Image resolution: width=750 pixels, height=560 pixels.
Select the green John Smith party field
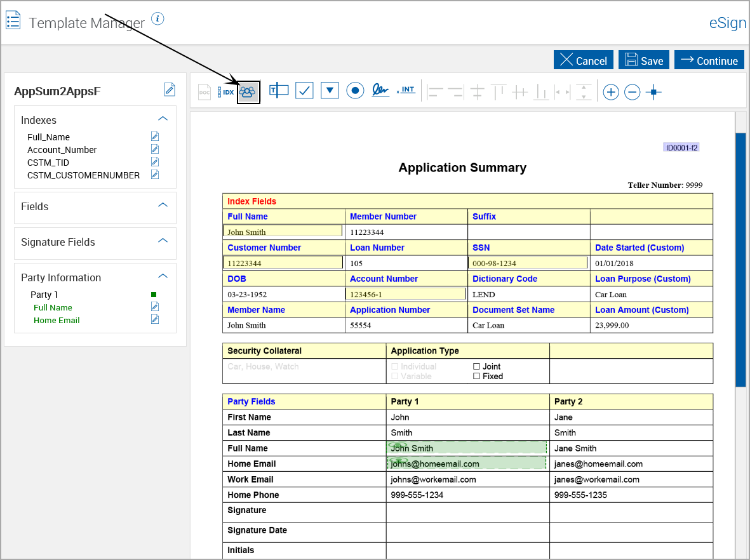point(466,448)
